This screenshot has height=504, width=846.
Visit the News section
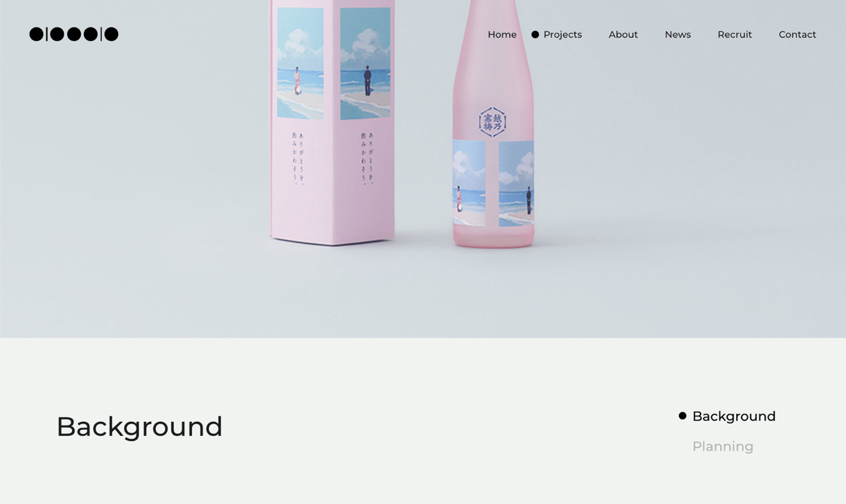click(678, 35)
